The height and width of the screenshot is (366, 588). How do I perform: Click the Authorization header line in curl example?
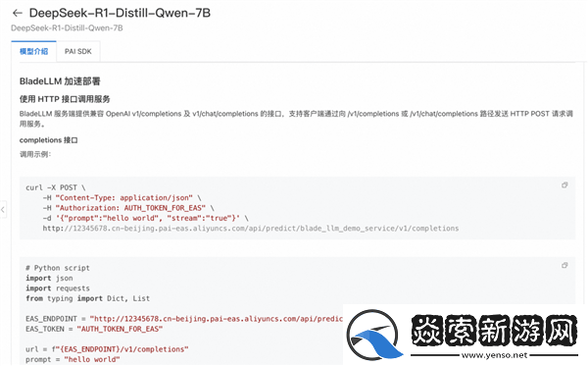point(128,208)
